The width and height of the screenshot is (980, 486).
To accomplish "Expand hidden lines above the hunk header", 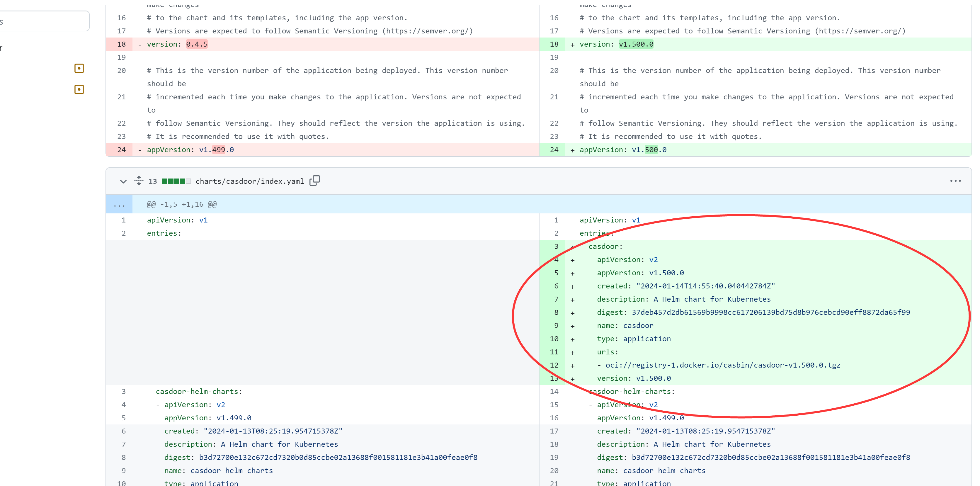I will click(119, 204).
